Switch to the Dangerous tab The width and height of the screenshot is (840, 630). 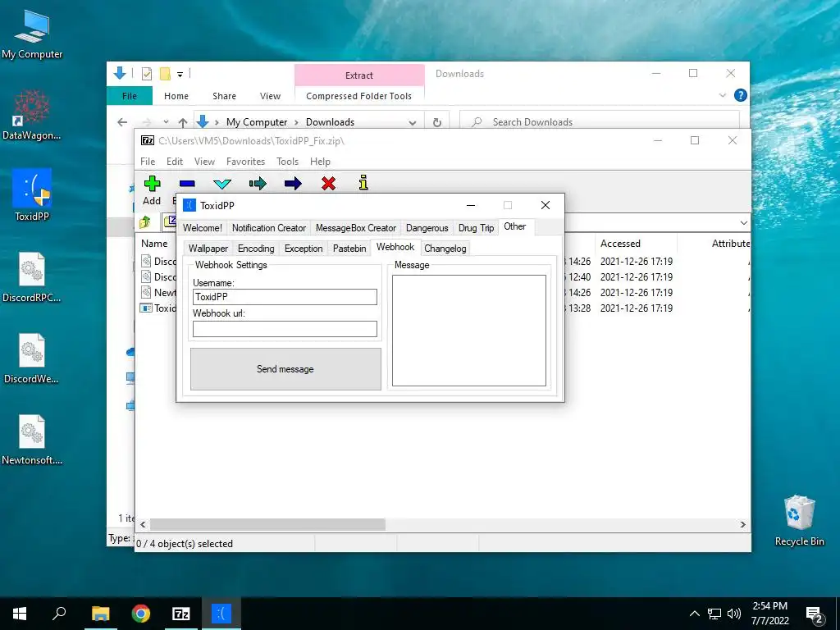tap(427, 228)
